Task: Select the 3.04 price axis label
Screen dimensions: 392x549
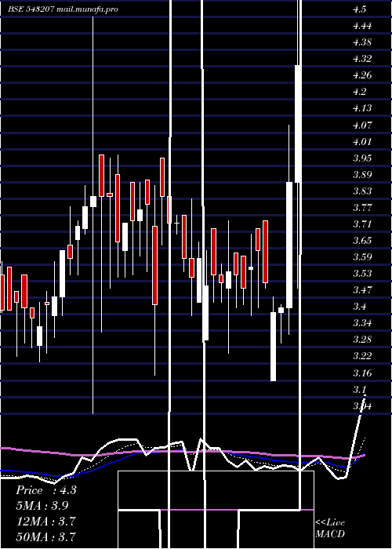Action: [x=362, y=406]
